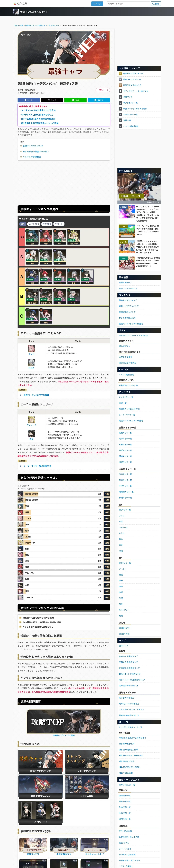Open 最強武器ランキング article card
This screenshot has height=868, width=174.
click(x=41, y=787)
